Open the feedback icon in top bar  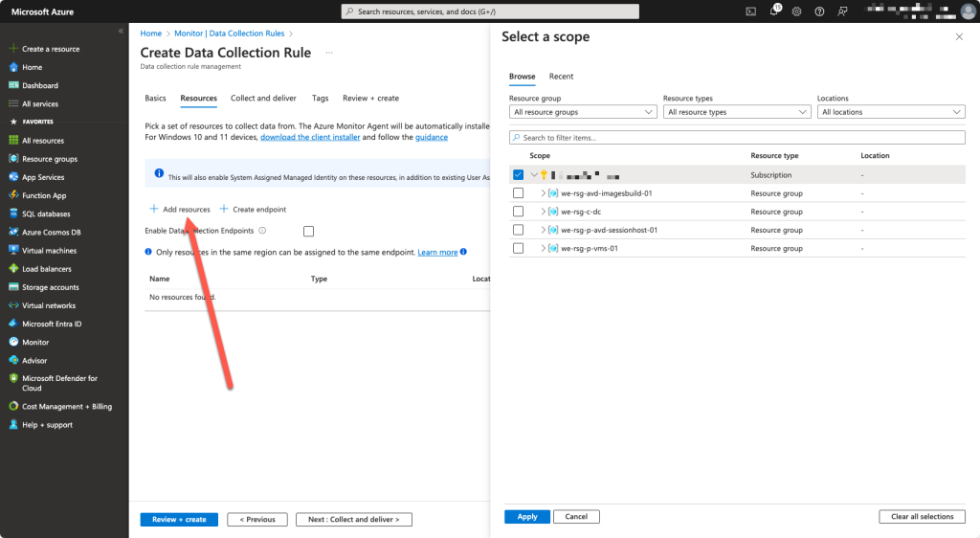click(x=842, y=11)
